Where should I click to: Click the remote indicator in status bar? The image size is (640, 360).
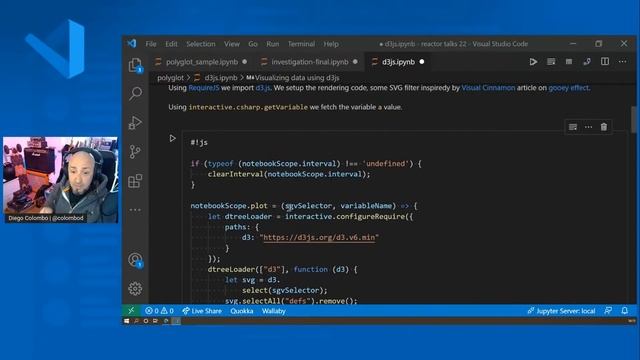[131, 311]
